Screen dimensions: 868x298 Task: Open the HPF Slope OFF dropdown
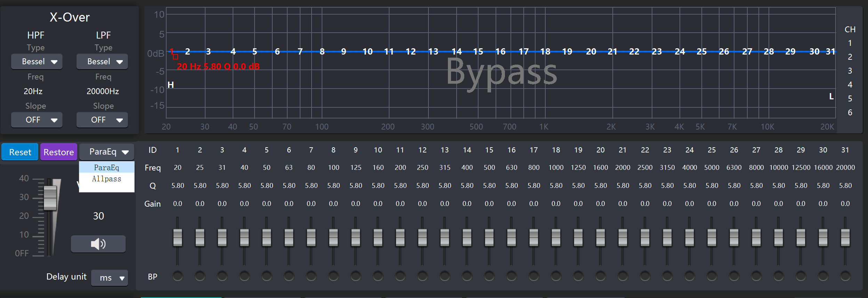[x=37, y=120]
